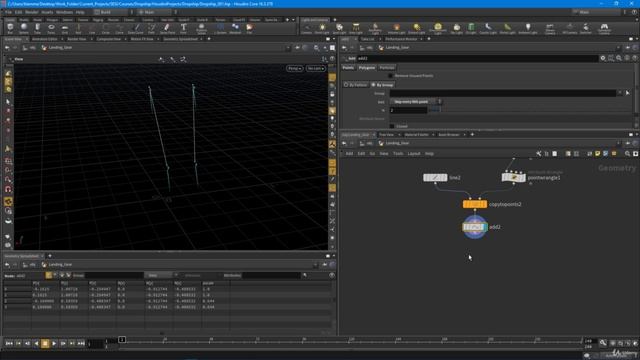Open the Skip every Nth point dropdown
Image resolution: width=640 pixels, height=360 pixels.
click(x=416, y=102)
